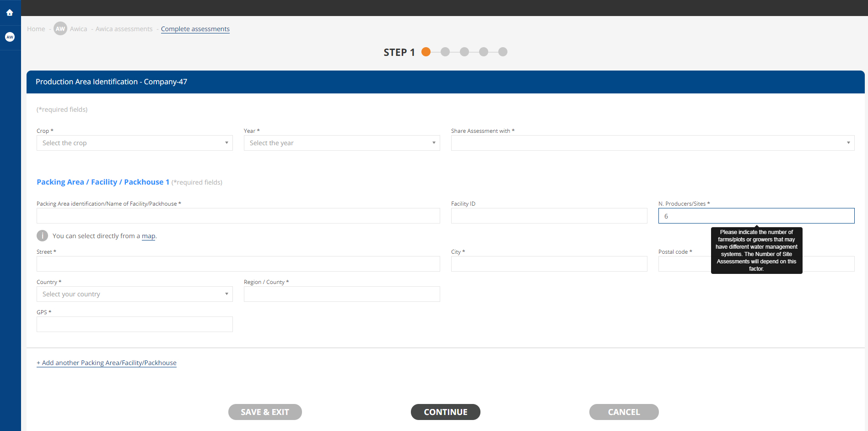
Task: Click the AW avatar icon in the sidebar
Action: click(10, 37)
